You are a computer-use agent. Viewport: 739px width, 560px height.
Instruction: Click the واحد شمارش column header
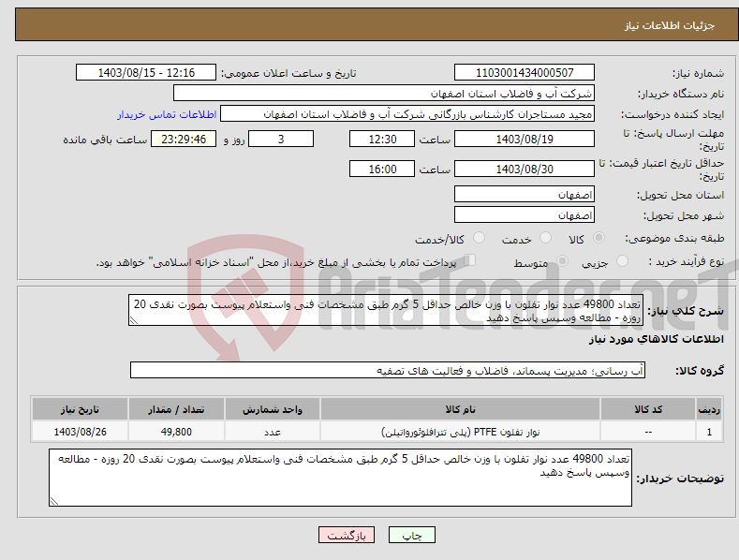click(272, 409)
